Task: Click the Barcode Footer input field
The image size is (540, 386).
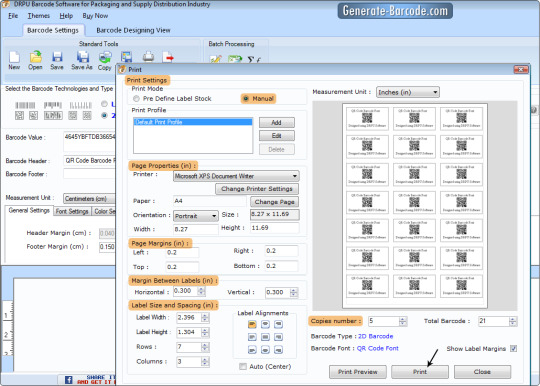Action: coord(90,174)
